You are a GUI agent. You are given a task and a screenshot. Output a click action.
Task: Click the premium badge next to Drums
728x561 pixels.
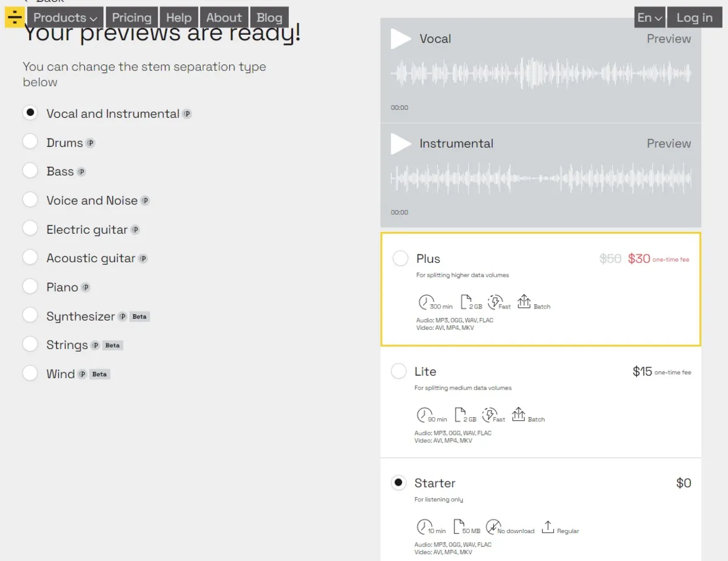90,143
